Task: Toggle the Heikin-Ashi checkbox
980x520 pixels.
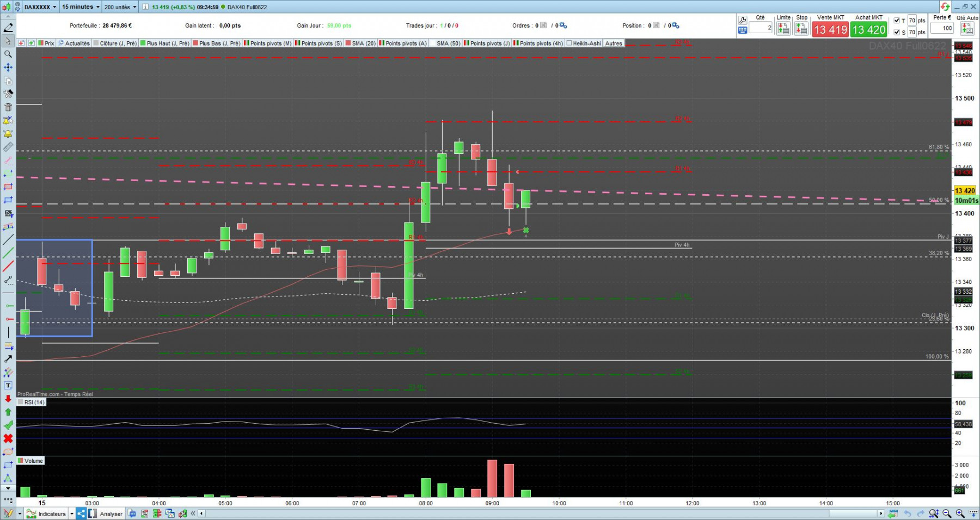Action: (569, 44)
